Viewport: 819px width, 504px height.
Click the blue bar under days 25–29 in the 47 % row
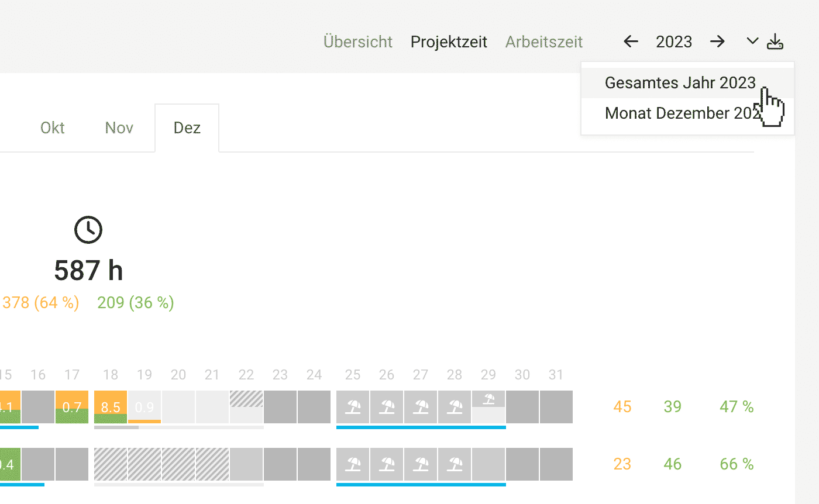pos(421,427)
